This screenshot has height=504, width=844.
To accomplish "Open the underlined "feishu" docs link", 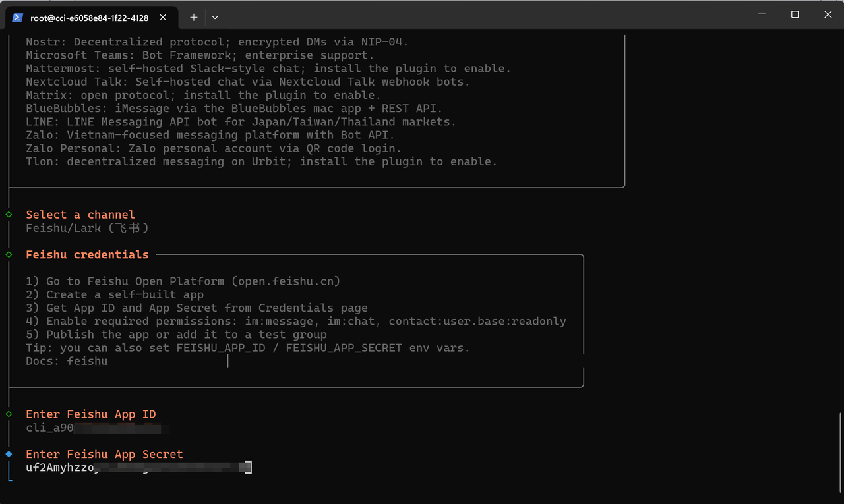I will [87, 360].
